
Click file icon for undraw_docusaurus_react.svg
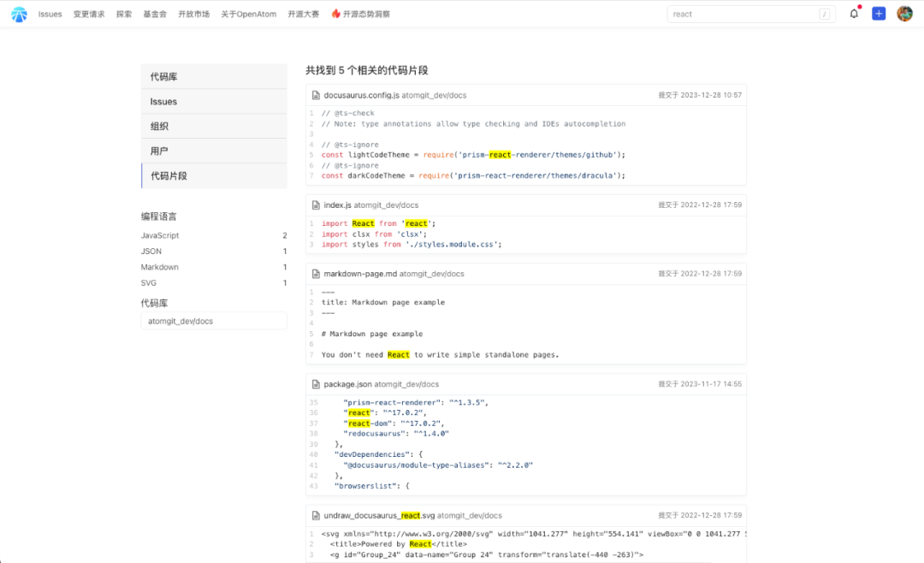click(x=316, y=515)
